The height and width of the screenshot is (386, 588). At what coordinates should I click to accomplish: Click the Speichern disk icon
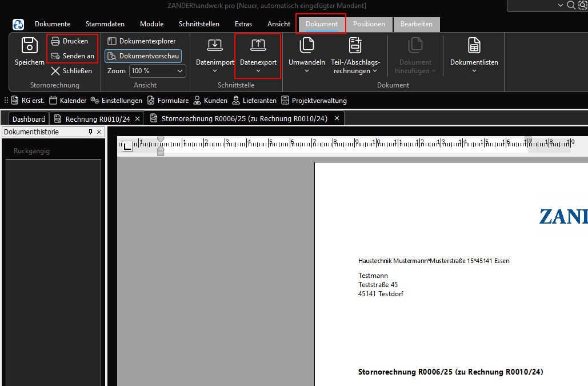coord(29,46)
